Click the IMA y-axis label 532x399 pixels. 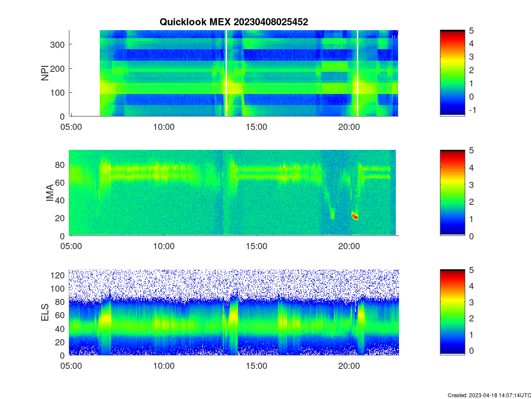50,193
